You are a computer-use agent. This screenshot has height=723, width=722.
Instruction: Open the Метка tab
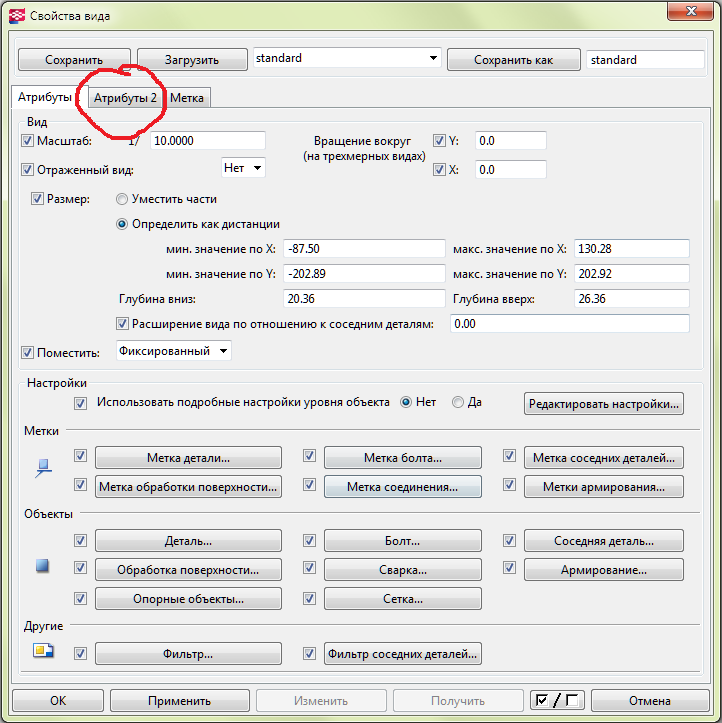[x=187, y=98]
